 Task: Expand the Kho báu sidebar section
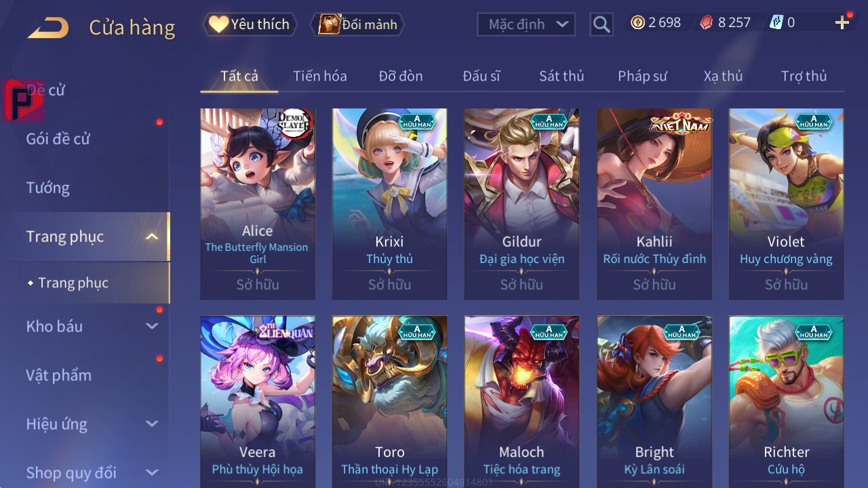pyautogui.click(x=152, y=326)
